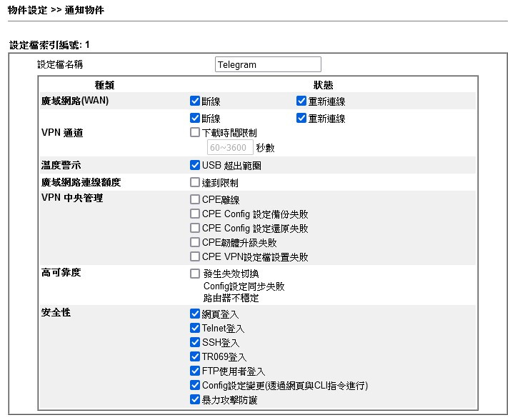The height and width of the screenshot is (420, 515).
Task: Click the 設定檔名稱 label
Action: [60, 64]
